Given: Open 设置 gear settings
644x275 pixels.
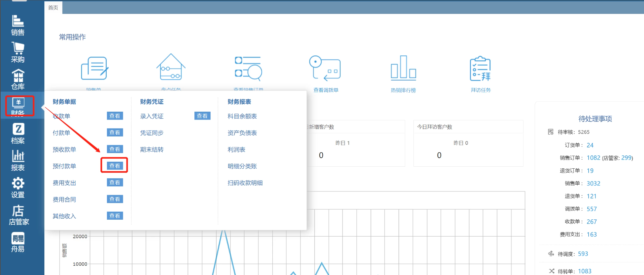Looking at the screenshot, I should click(x=18, y=188).
